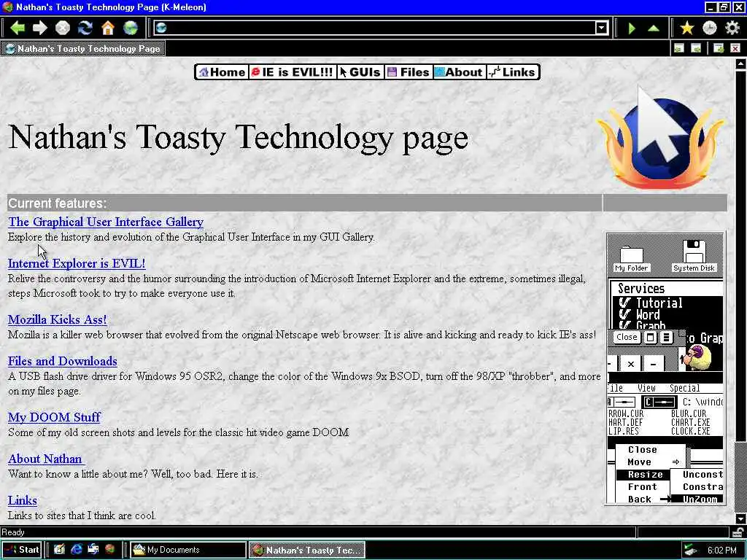Image resolution: width=747 pixels, height=560 pixels.
Task: Click the globe icon next to Home
Action: (131, 28)
